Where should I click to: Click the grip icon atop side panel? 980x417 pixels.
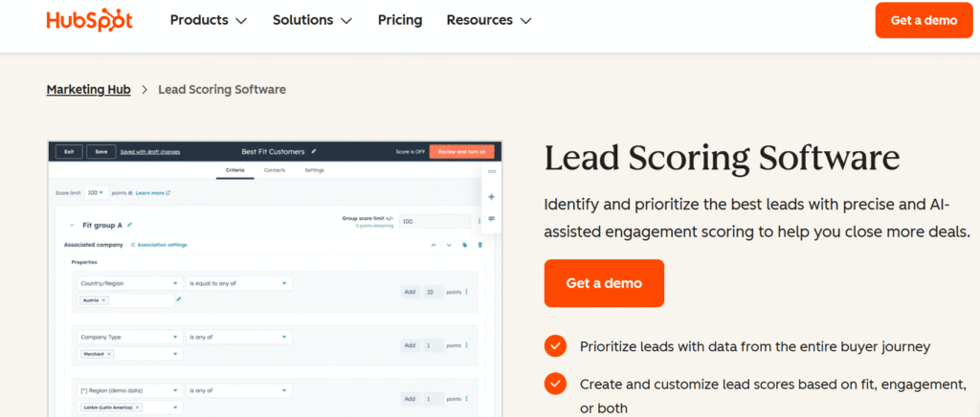coord(492,171)
